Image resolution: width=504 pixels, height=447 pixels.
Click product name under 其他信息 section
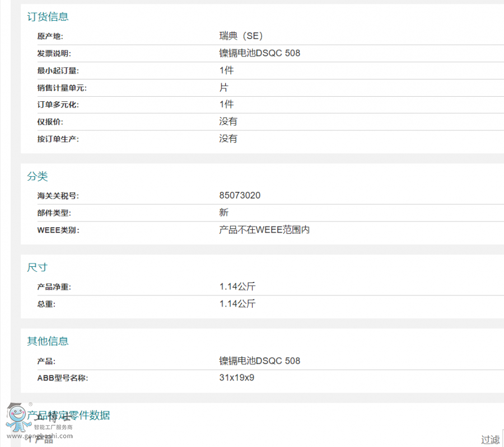(259, 361)
